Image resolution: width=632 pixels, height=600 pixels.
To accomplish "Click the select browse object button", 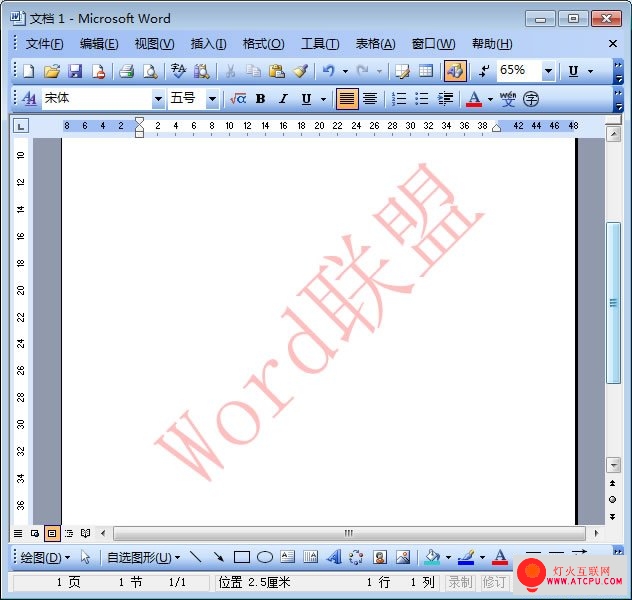I will [613, 500].
